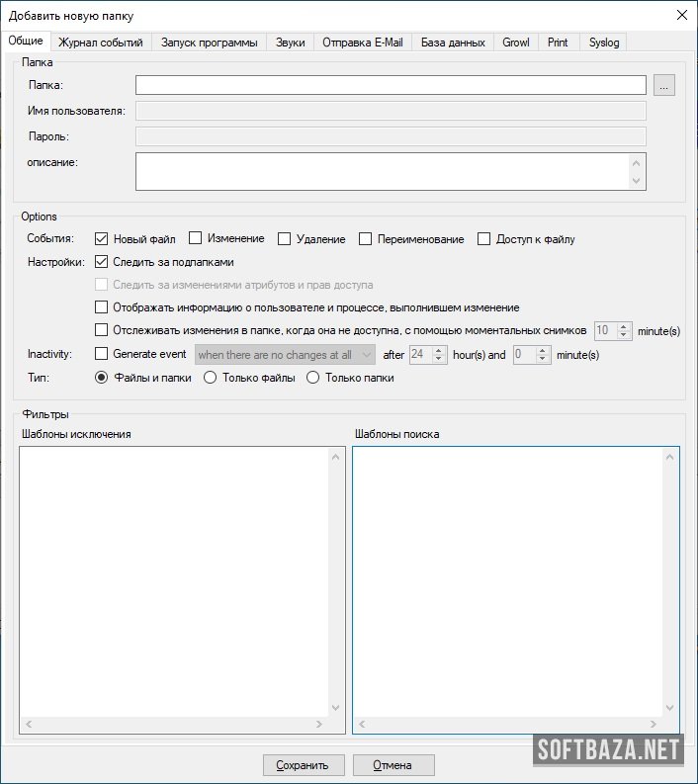Uncheck the Новый файл event checkbox
Viewport: 698px width, 784px height.
[101, 238]
